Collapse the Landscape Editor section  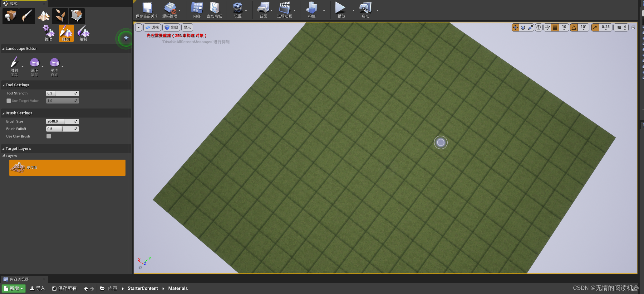point(3,49)
